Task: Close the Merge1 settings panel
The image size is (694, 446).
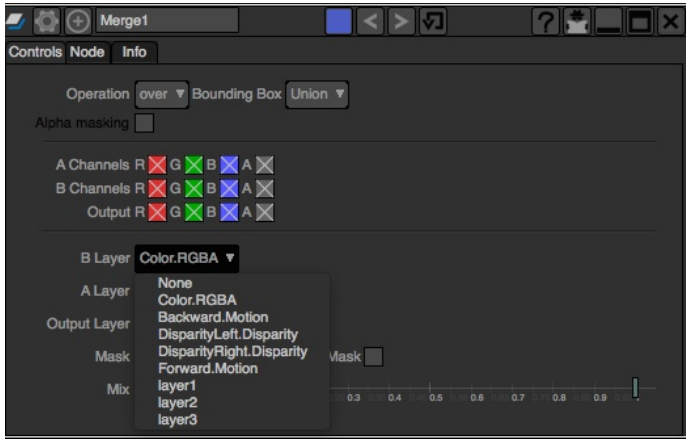Action: coord(671,21)
